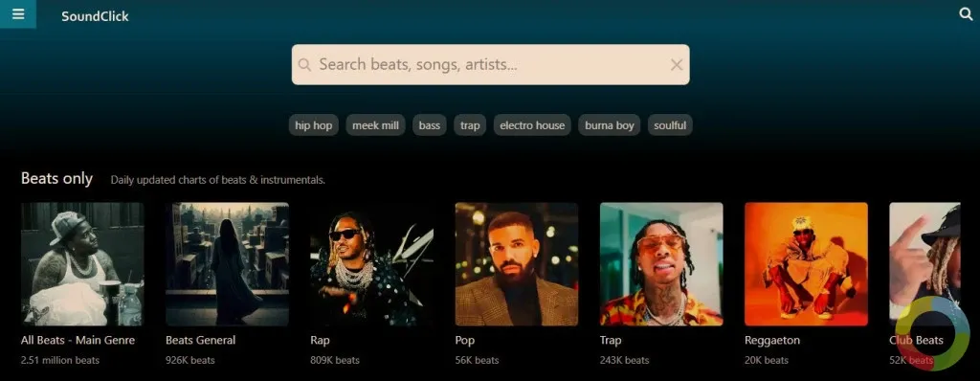Click the Beats only section heading

[56, 178]
